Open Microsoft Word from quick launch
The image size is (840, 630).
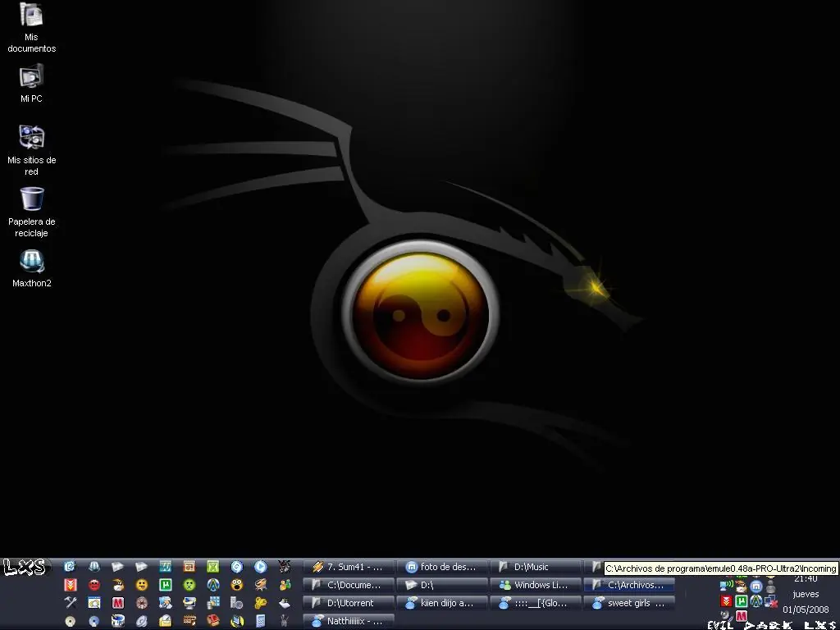[166, 566]
